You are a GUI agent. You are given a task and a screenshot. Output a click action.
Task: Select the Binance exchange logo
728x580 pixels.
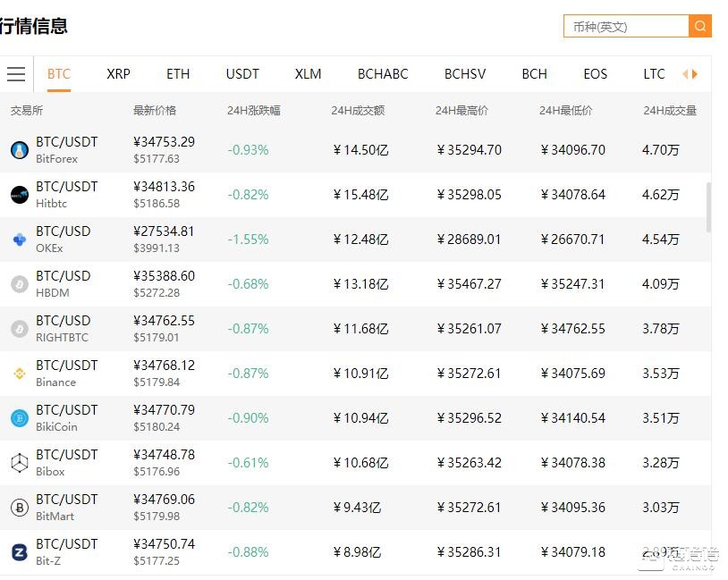[19, 373]
